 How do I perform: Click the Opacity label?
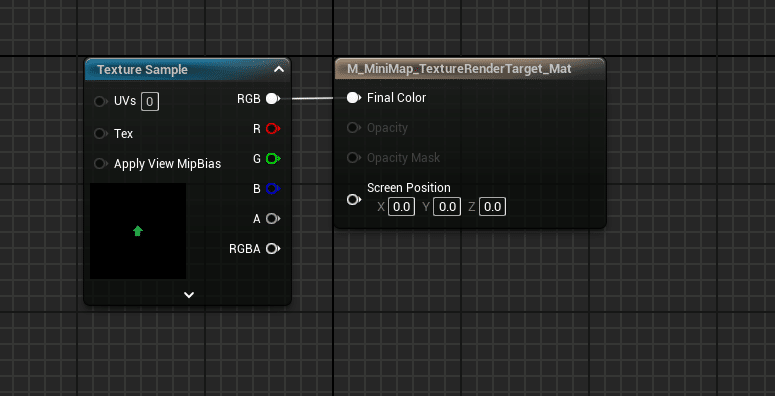point(387,128)
